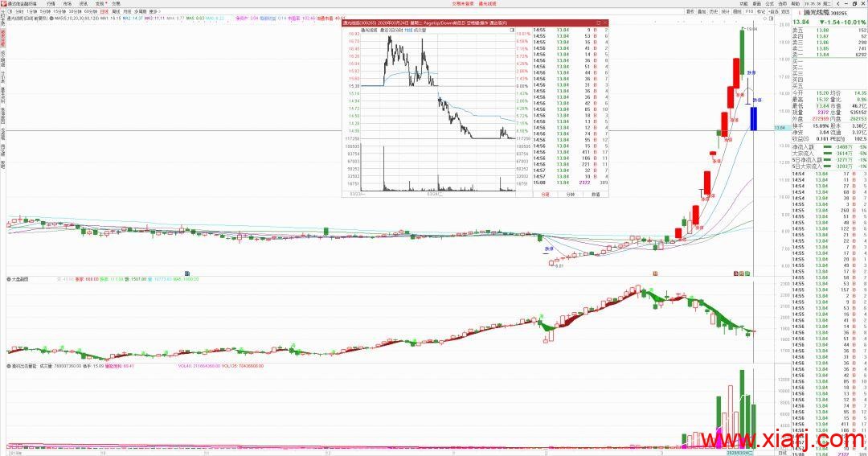
Task: Select the 数值 tab in popup
Action: (x=596, y=195)
